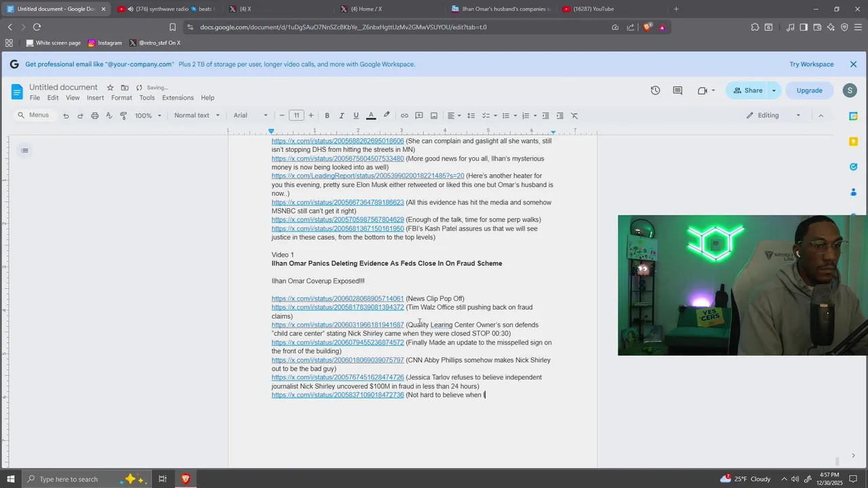Open the Format menu

tap(122, 98)
